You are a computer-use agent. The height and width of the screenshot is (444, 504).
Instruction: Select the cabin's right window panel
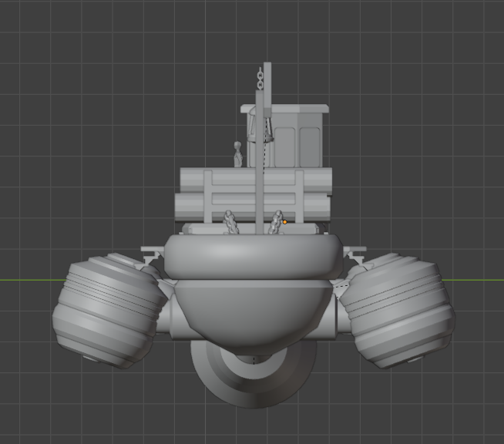pyautogui.click(x=310, y=147)
